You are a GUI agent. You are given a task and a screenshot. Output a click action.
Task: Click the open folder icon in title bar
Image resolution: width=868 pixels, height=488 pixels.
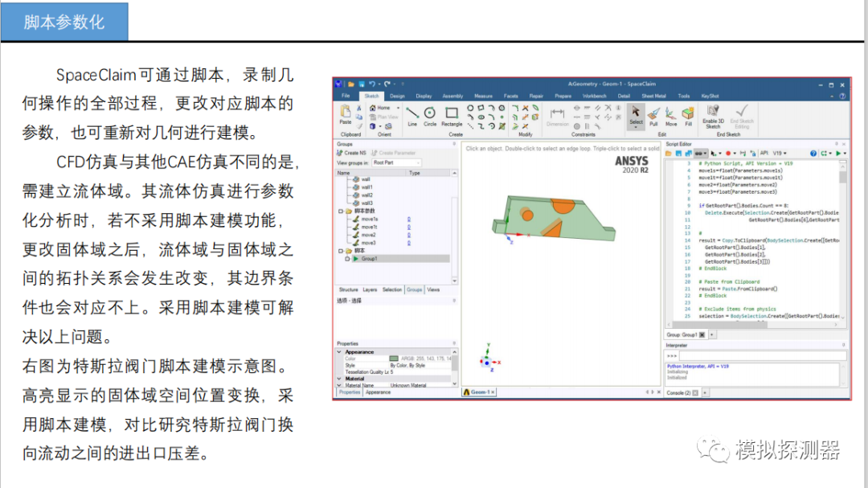[350, 84]
